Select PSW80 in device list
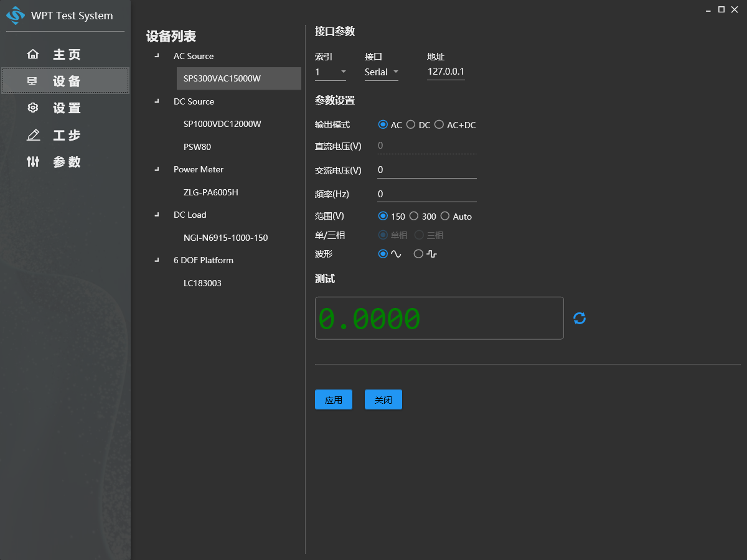747x560 pixels. point(197,147)
